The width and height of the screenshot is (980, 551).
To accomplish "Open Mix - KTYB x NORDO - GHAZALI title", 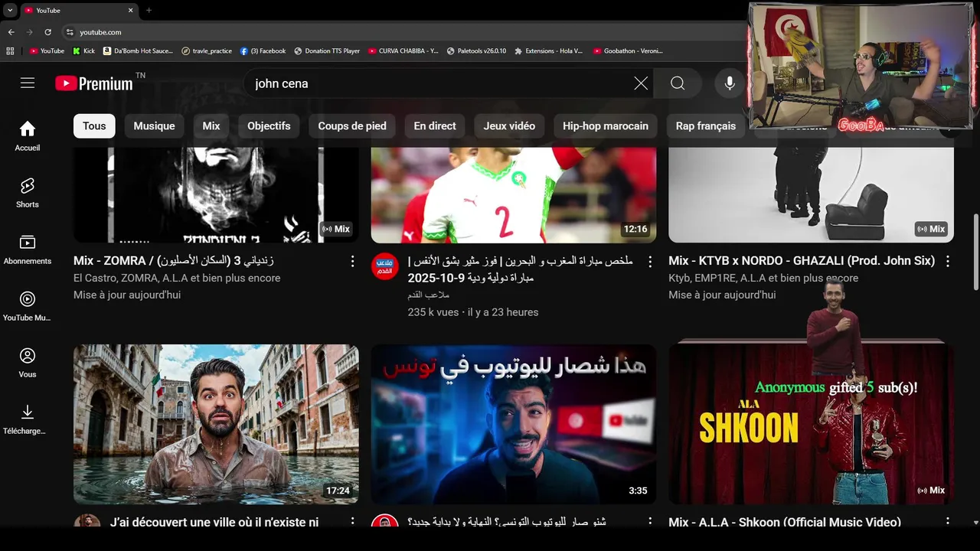I will (802, 261).
